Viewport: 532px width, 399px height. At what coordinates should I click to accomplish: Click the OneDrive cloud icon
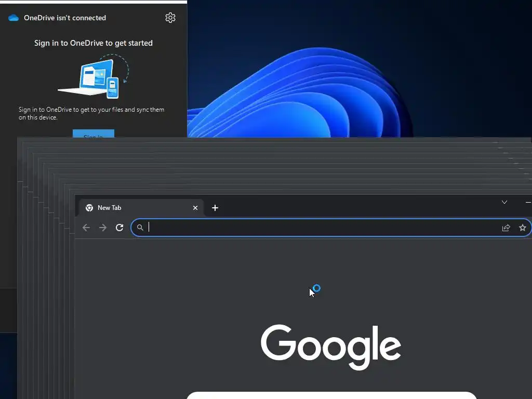(x=14, y=18)
